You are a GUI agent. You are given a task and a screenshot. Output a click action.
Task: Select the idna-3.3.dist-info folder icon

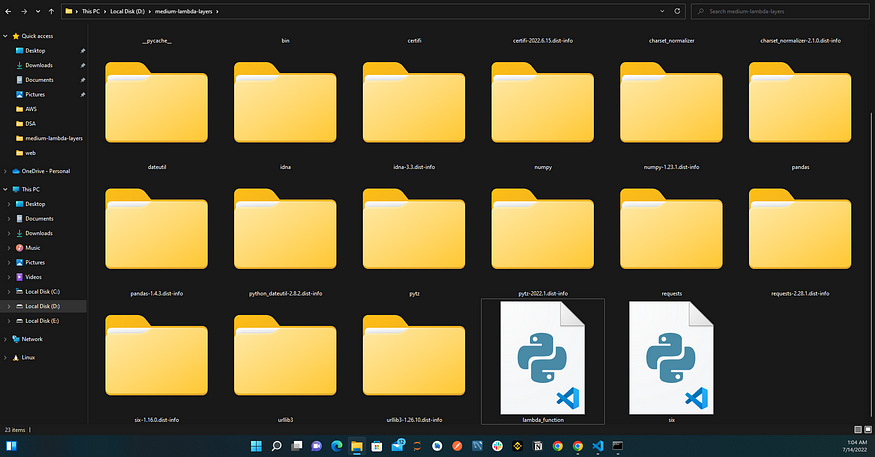coord(414,102)
